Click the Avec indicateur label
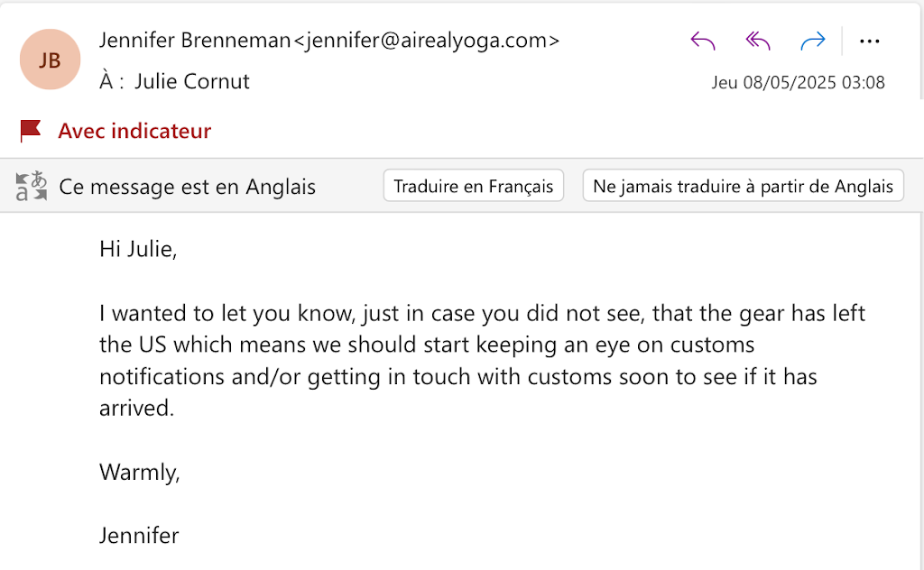The height and width of the screenshot is (570, 924). tap(134, 131)
